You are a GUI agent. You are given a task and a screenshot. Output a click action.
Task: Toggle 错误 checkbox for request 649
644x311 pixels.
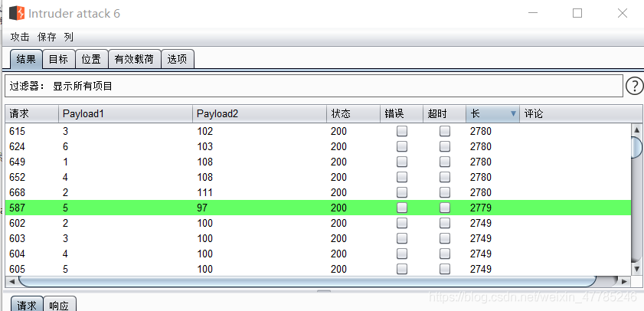coord(402,162)
